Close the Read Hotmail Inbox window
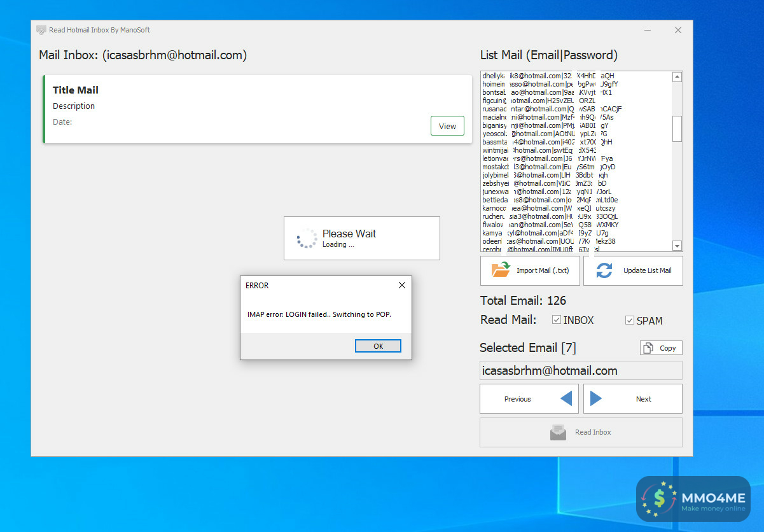Screen dimensions: 764x532 pyautogui.click(x=678, y=30)
